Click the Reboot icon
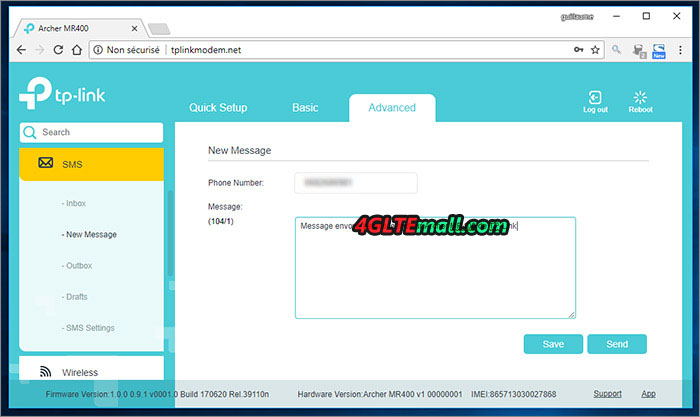The height and width of the screenshot is (417, 700). [640, 98]
